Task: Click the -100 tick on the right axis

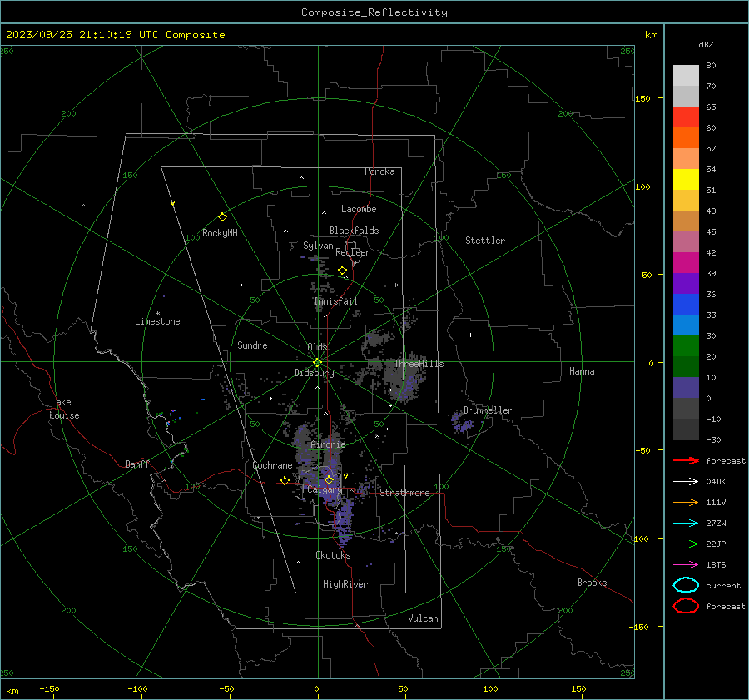Action: (638, 539)
